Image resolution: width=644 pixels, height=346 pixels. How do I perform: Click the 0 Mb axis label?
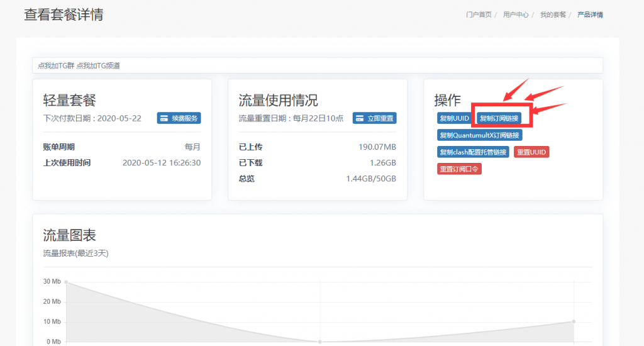(53, 342)
